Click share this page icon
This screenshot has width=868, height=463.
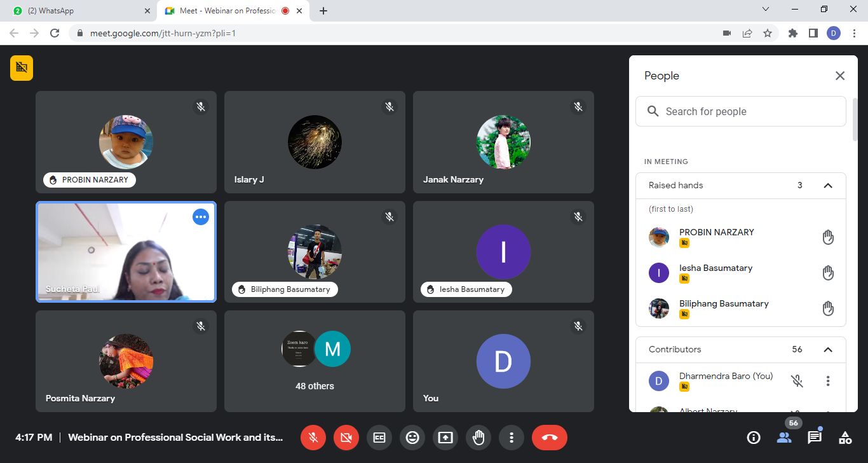tap(747, 33)
